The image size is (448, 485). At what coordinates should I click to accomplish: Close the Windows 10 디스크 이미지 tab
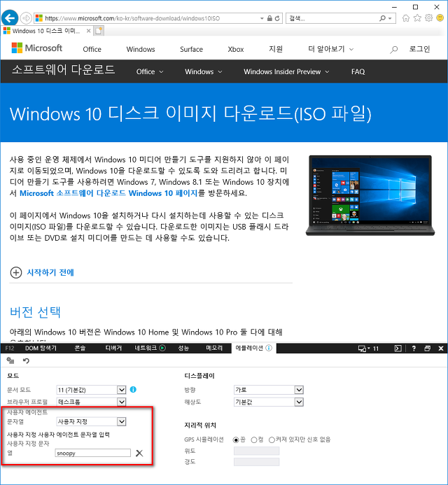pos(88,31)
